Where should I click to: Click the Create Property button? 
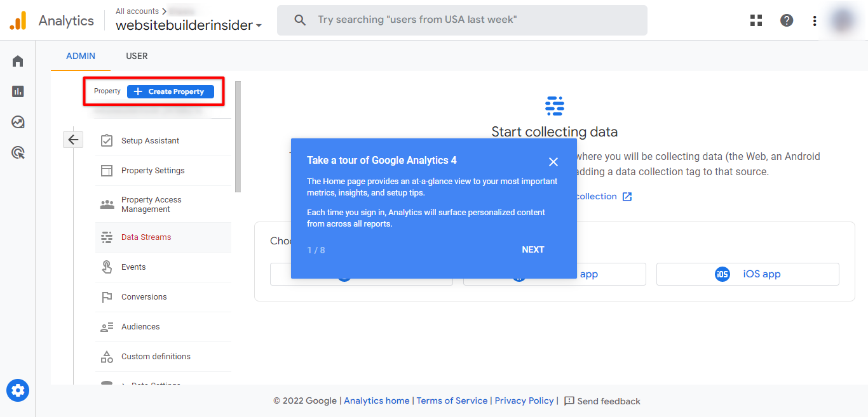pyautogui.click(x=170, y=91)
